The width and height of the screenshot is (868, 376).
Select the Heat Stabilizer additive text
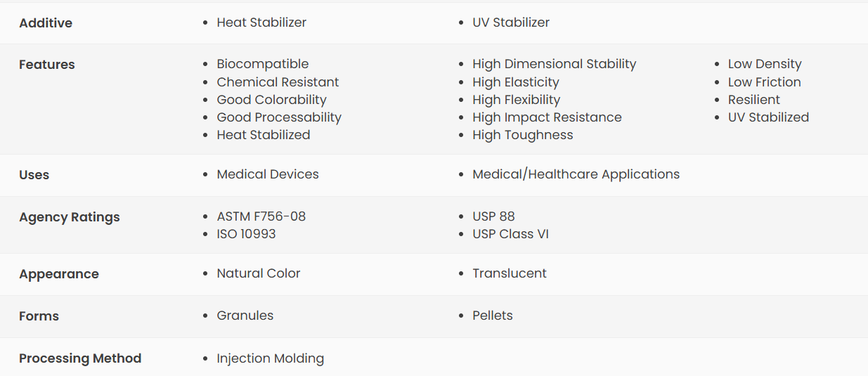[x=261, y=22]
